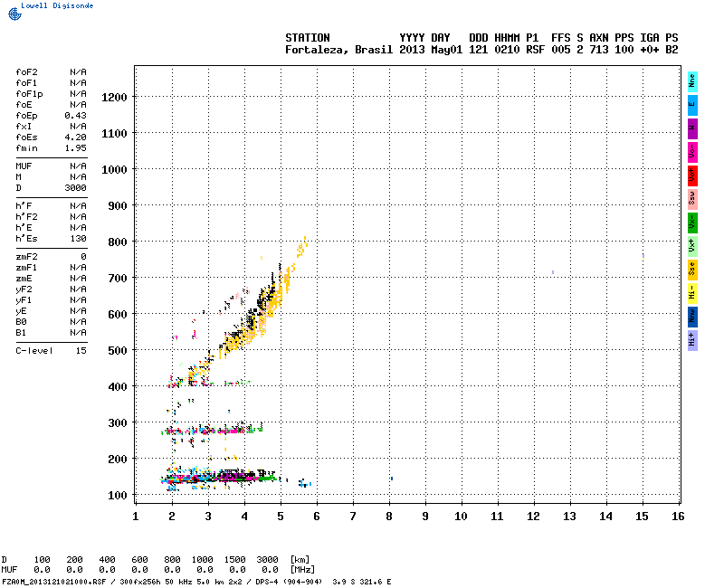Select the Hi+ lavender legend swatch
This screenshot has height=588, width=724.
pos(692,341)
